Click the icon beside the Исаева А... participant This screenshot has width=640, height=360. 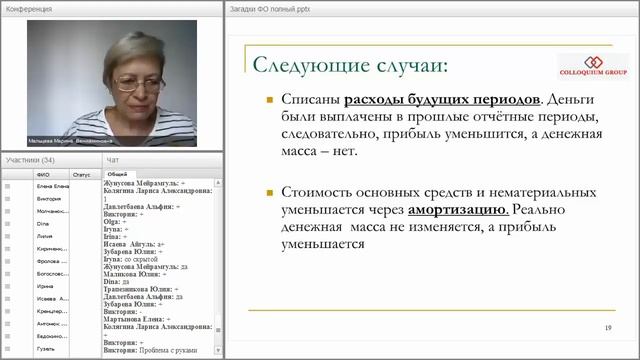click(7, 299)
